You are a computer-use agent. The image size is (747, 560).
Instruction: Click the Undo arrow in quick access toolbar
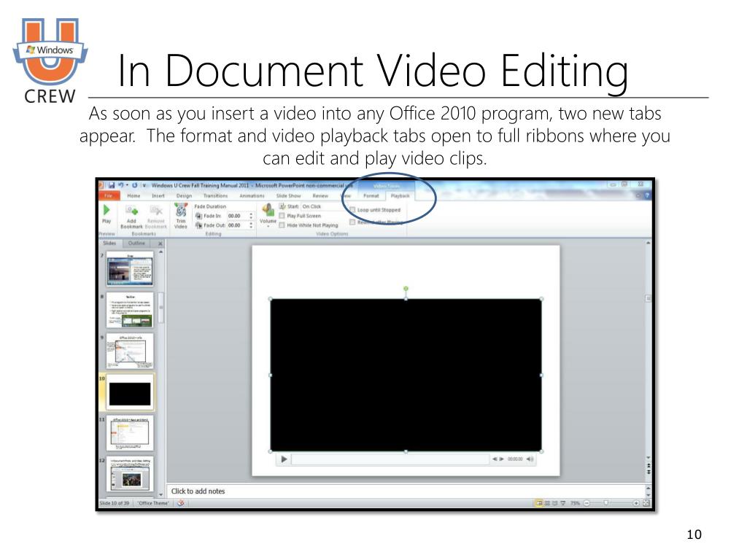pos(121,184)
